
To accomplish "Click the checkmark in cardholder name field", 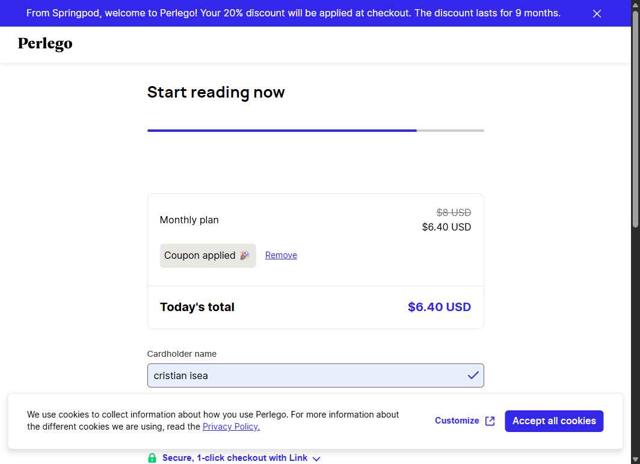I will coord(473,375).
